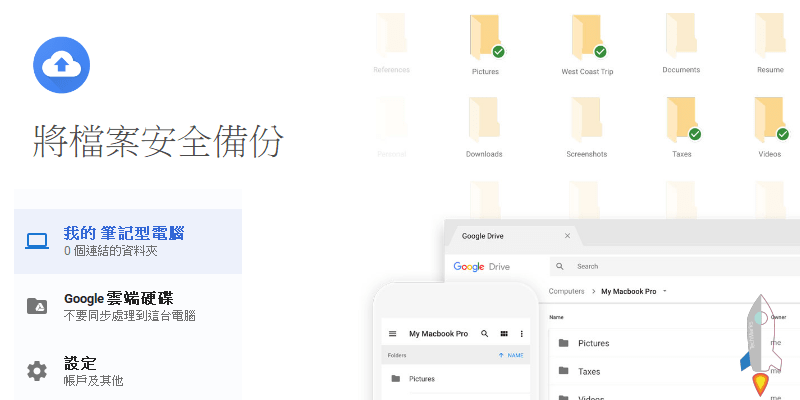Click the Backup and Sync cloud logo
This screenshot has height=400, width=800.
tap(61, 64)
